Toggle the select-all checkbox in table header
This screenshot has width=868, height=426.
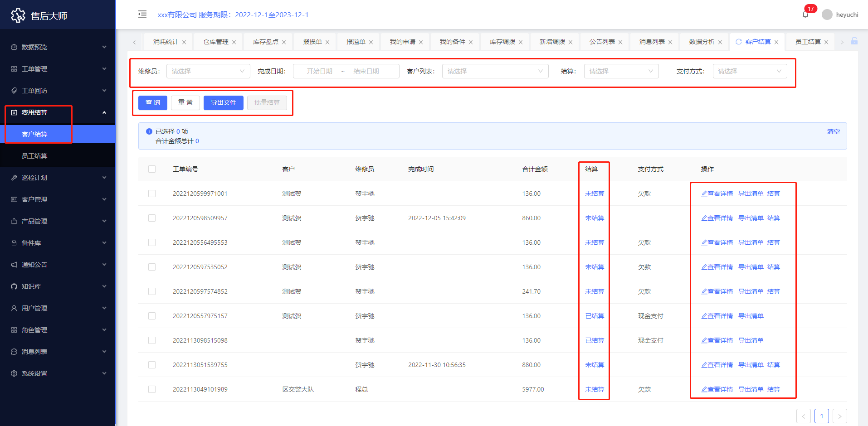pos(152,169)
